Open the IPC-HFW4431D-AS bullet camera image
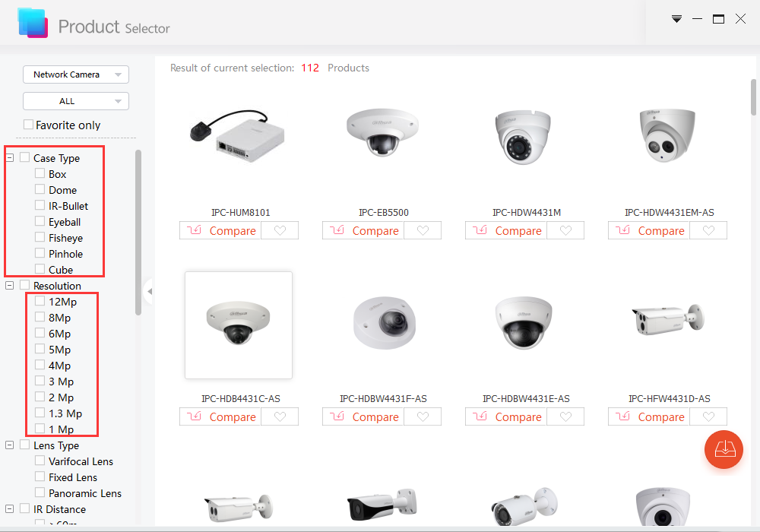Image resolution: width=760 pixels, height=532 pixels. click(x=668, y=320)
